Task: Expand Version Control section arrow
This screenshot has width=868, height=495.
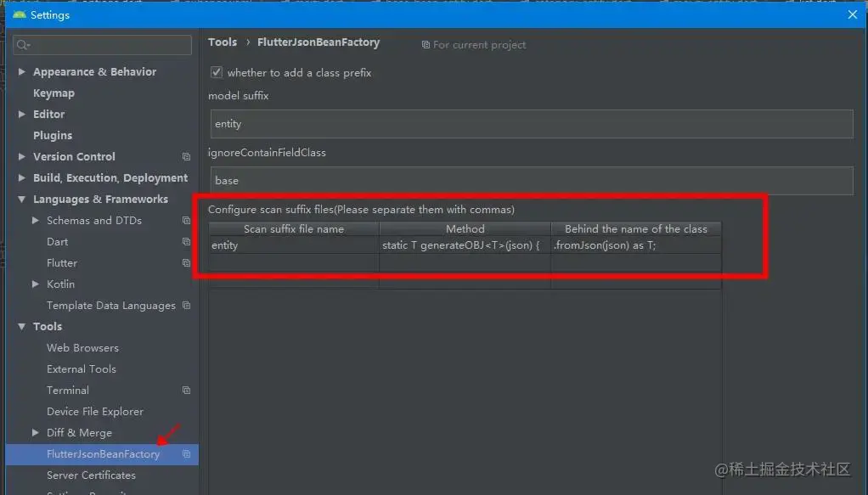Action: (x=21, y=157)
